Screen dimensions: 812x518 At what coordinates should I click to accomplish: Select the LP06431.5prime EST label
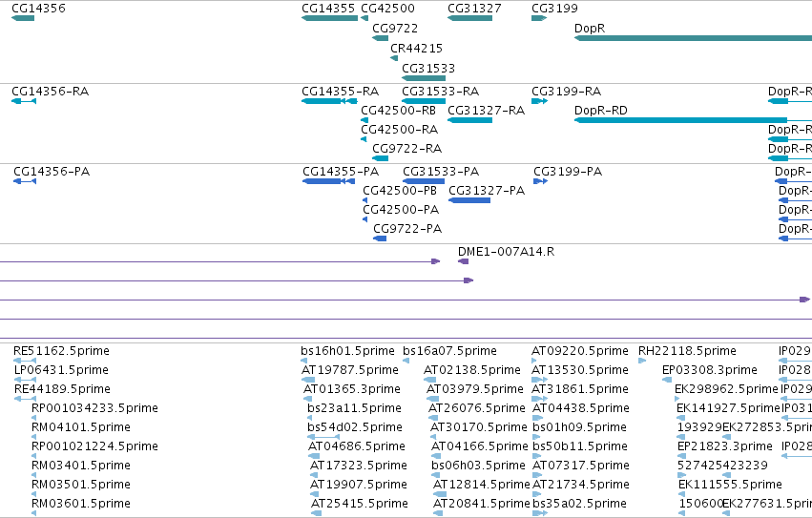pos(61,370)
